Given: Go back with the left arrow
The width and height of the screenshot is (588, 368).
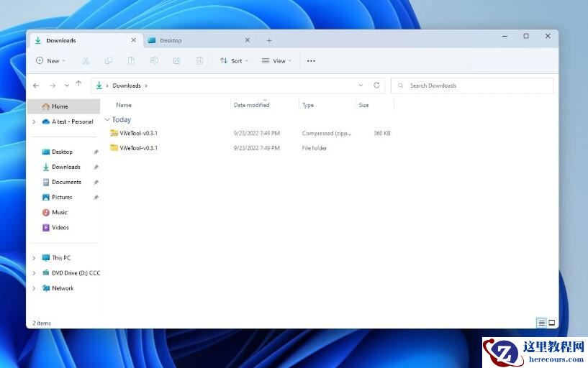Looking at the screenshot, I should (x=36, y=86).
